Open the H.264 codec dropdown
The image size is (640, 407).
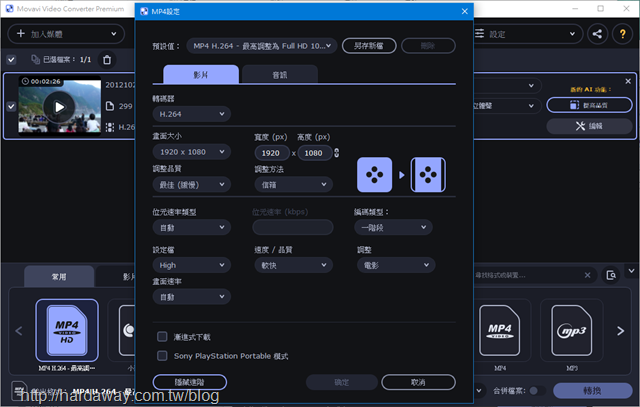tap(191, 114)
